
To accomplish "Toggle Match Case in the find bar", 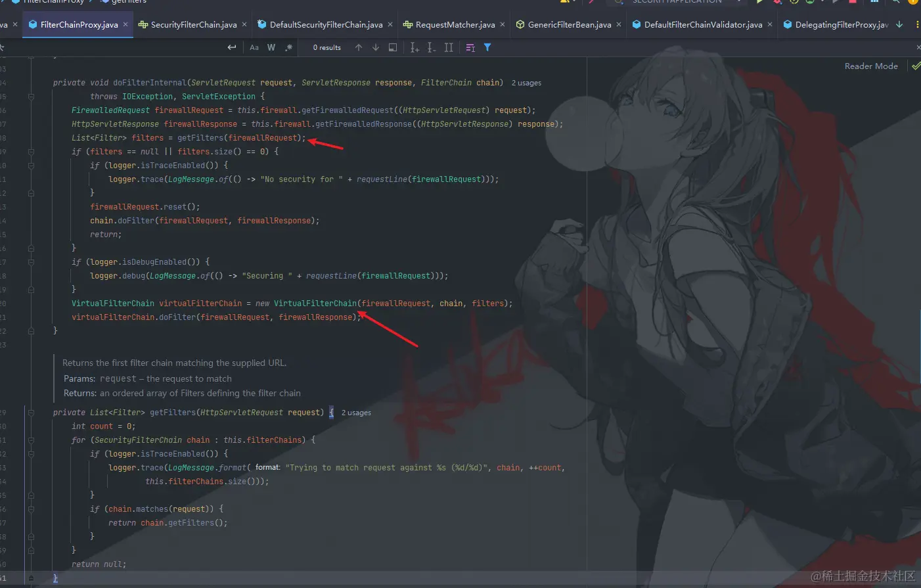I will (254, 47).
